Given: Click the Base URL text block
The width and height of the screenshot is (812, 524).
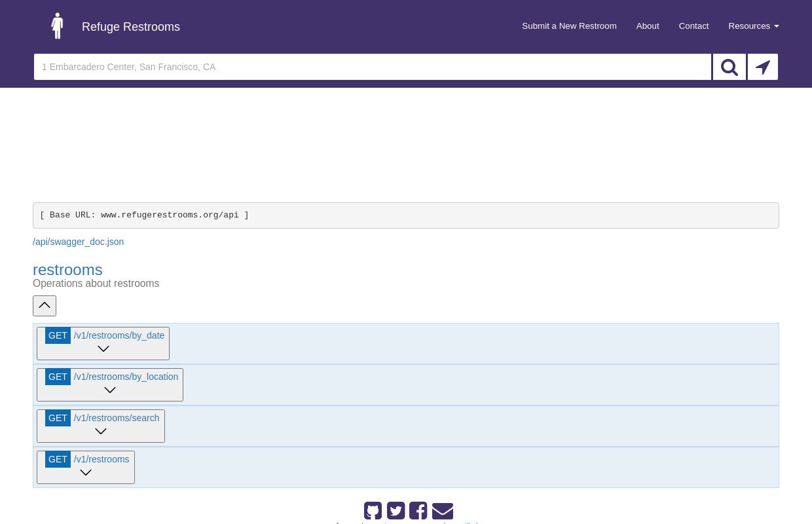Looking at the screenshot, I should point(406,215).
